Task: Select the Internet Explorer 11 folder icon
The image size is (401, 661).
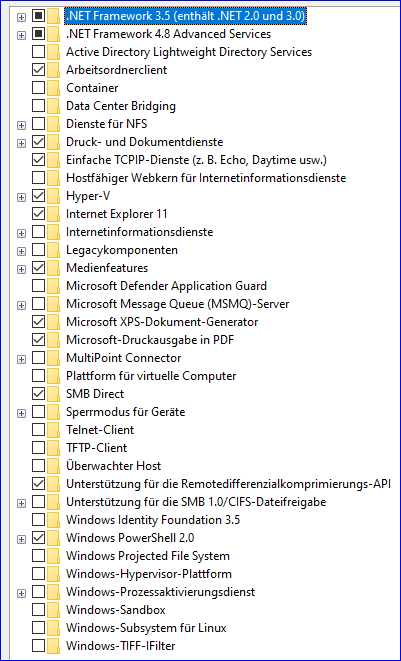Action: click(53, 214)
